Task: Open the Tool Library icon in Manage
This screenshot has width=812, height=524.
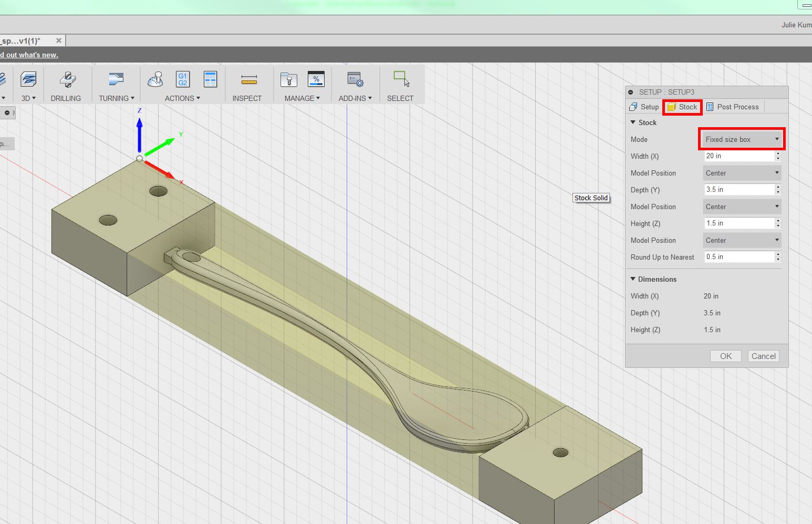Action: 288,80
